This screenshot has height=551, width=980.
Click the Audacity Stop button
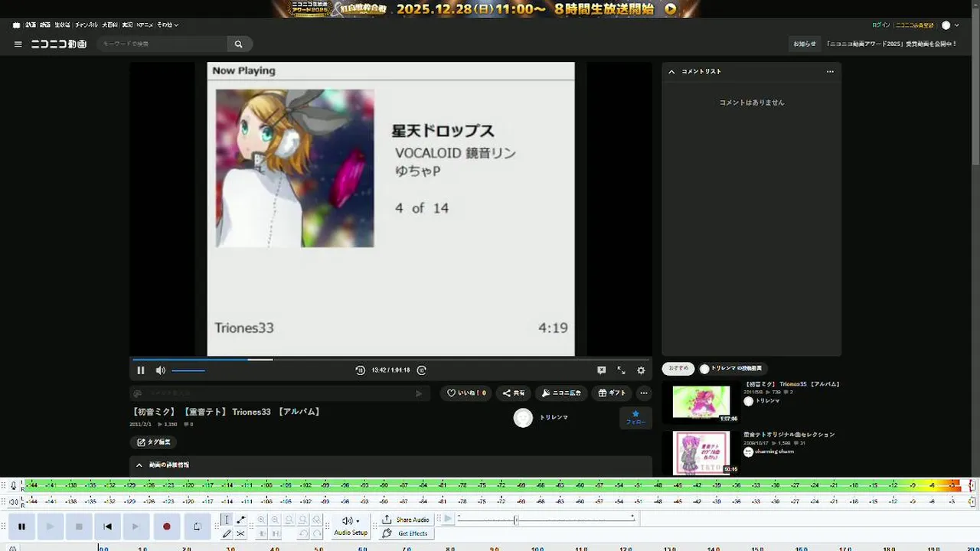79,527
